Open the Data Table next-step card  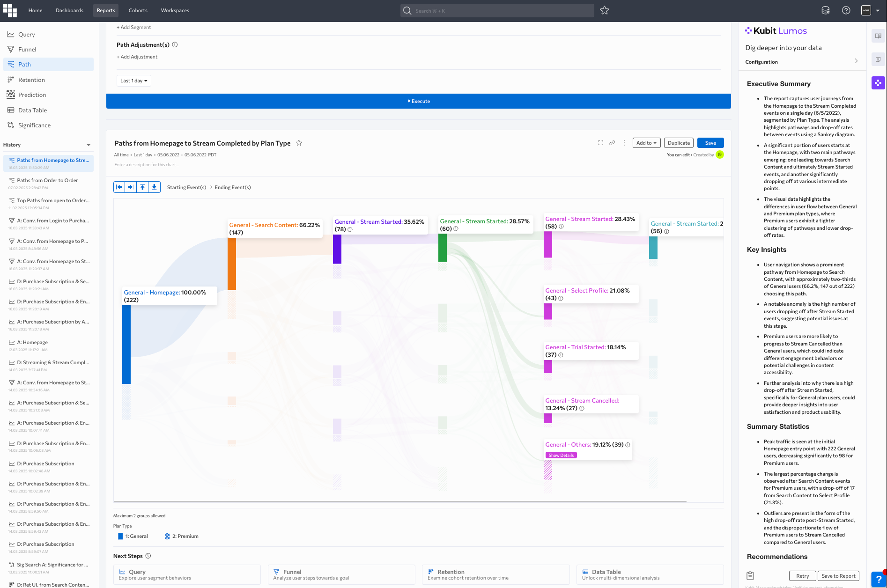coord(650,575)
